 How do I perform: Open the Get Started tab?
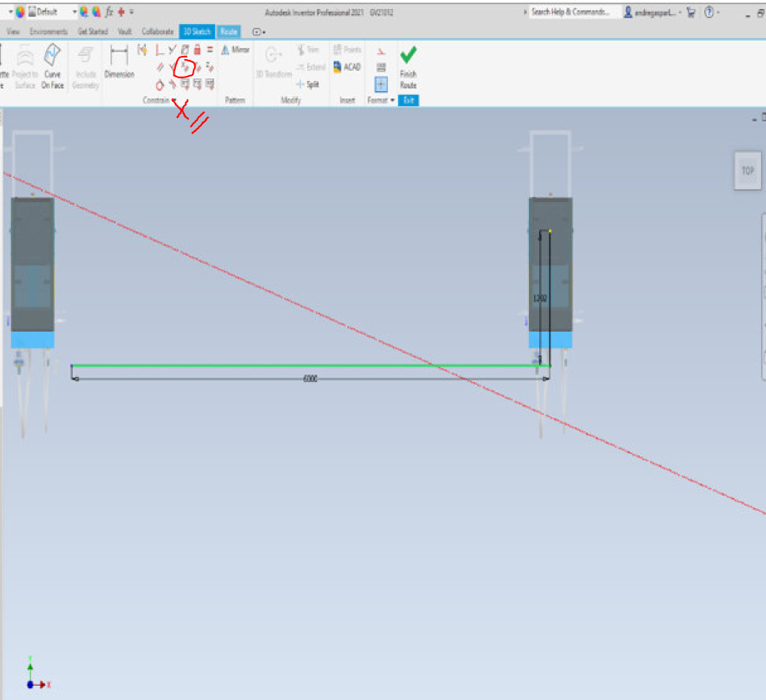(93, 32)
